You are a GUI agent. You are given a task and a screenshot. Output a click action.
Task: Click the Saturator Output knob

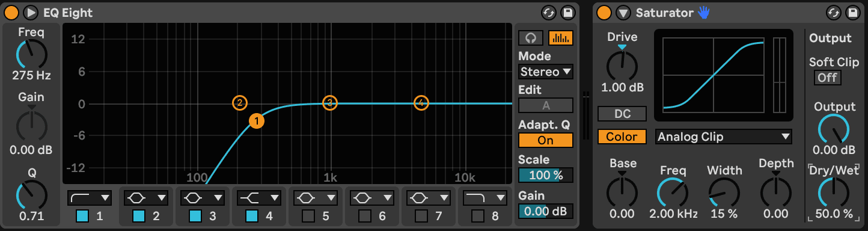click(x=834, y=129)
